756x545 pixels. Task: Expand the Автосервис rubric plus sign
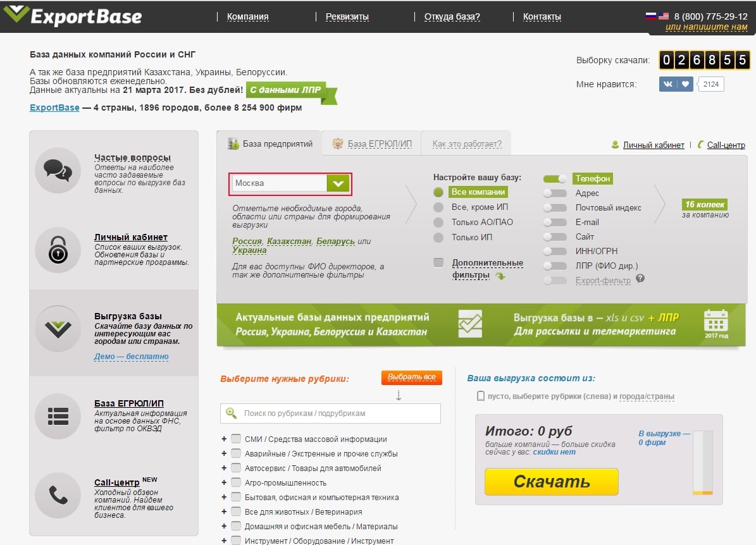224,467
